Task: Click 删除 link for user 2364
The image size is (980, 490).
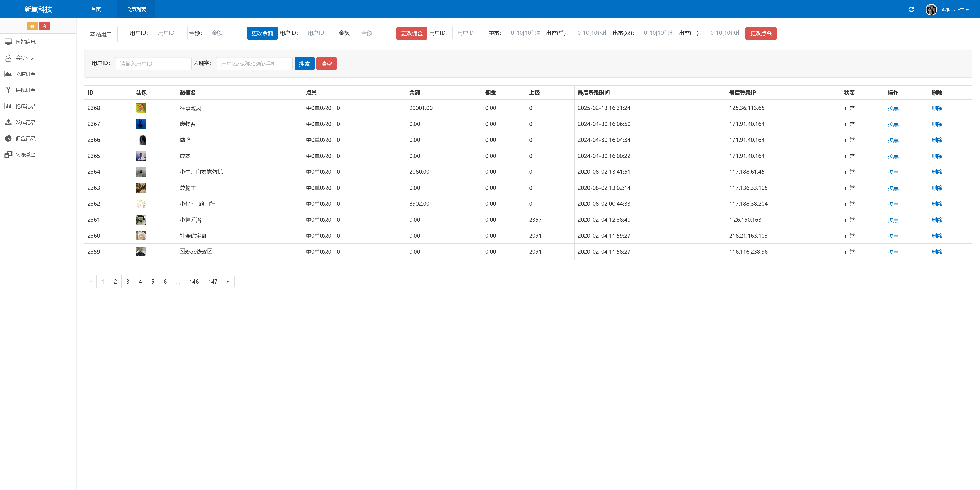Action: pyautogui.click(x=936, y=172)
